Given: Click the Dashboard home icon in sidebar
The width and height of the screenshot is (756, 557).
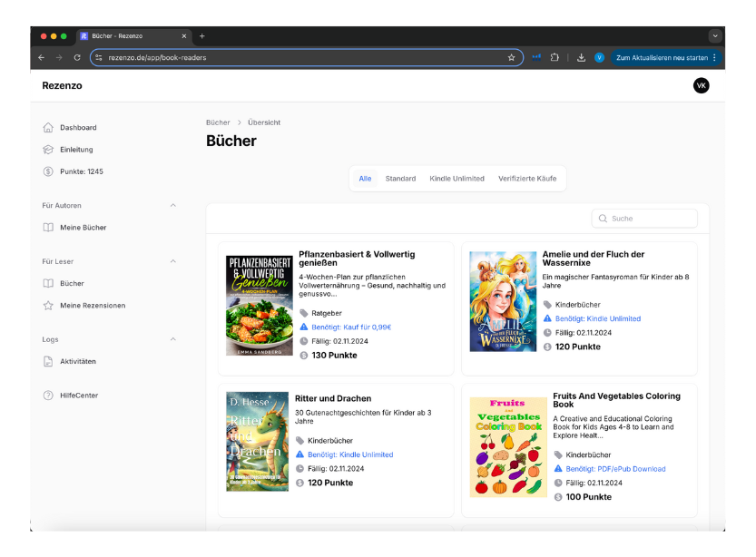Looking at the screenshot, I should pyautogui.click(x=48, y=128).
